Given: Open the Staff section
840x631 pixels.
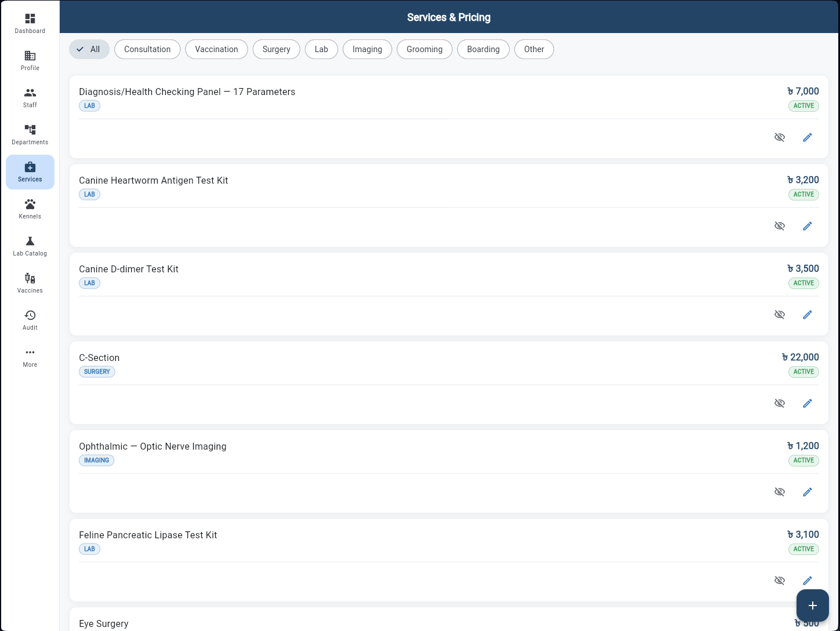Looking at the screenshot, I should coord(30,97).
